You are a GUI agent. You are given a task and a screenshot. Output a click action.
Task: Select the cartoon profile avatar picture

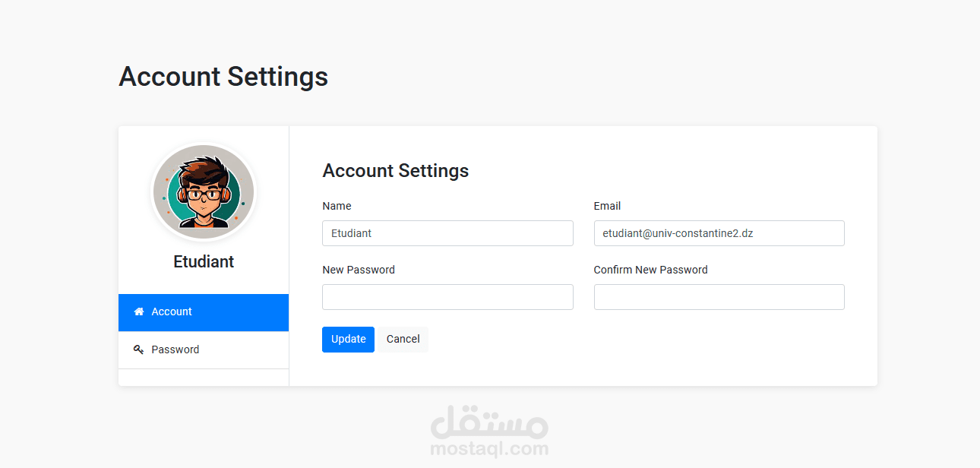(204, 190)
